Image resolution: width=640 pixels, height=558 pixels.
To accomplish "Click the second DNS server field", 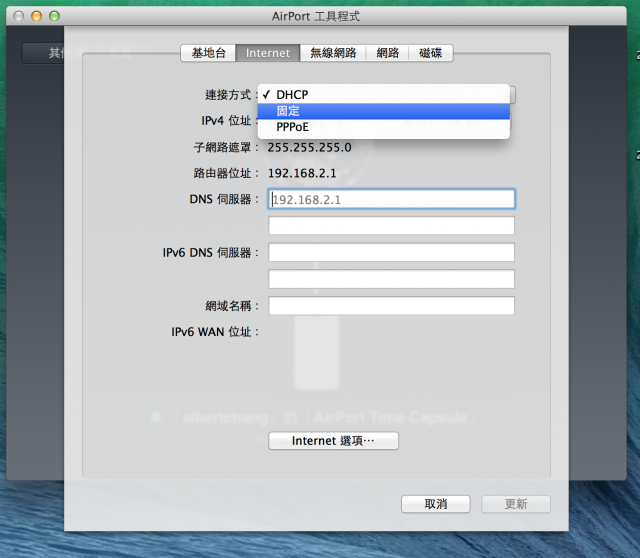I will click(x=391, y=226).
